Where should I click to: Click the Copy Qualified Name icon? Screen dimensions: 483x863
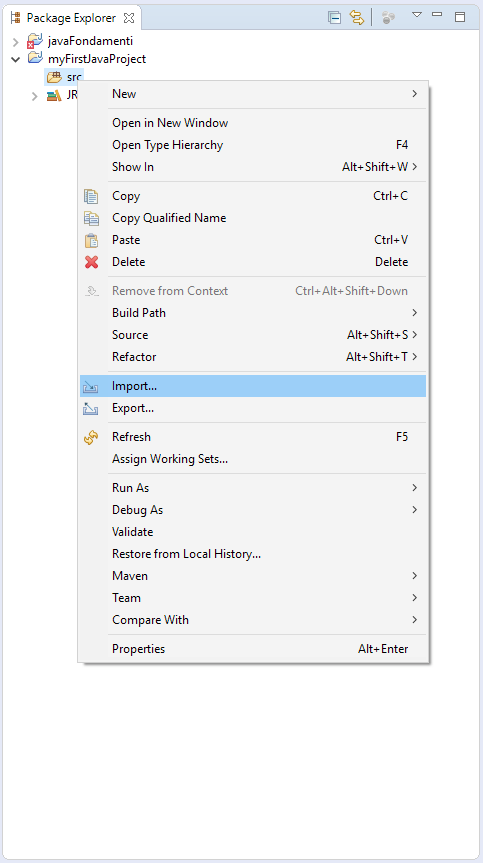click(91, 218)
